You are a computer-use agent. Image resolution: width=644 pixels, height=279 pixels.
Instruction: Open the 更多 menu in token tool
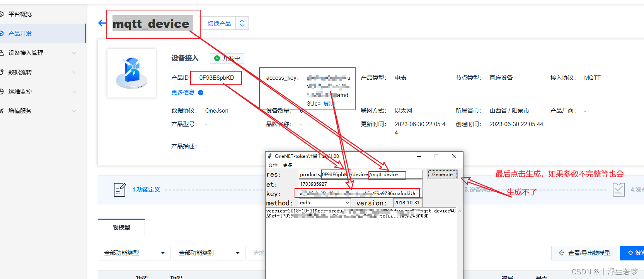point(288,165)
